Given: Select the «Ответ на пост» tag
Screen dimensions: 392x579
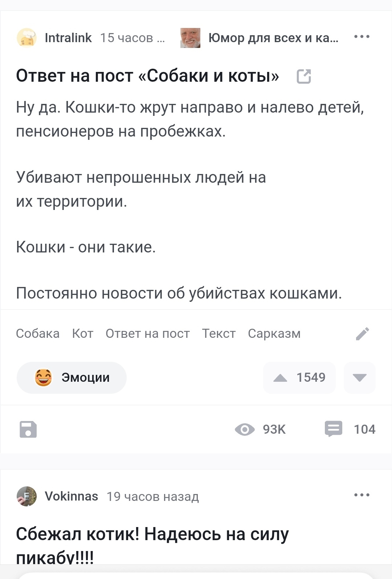Looking at the screenshot, I should pos(147,333).
